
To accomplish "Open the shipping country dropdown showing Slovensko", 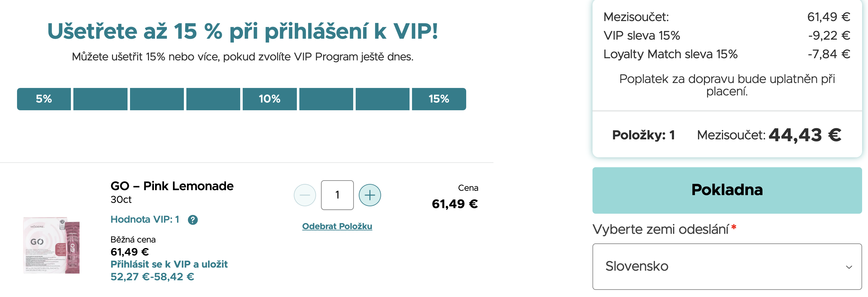I will coord(727,266).
